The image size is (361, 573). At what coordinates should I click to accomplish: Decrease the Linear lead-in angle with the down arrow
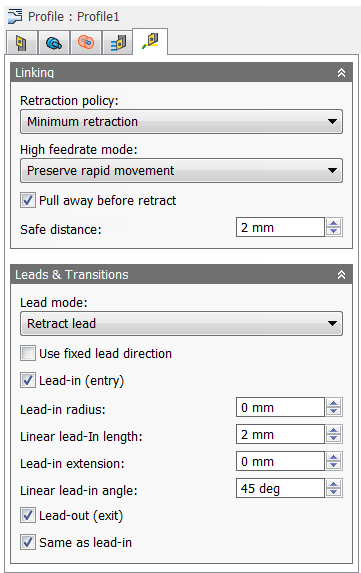[x=334, y=493]
